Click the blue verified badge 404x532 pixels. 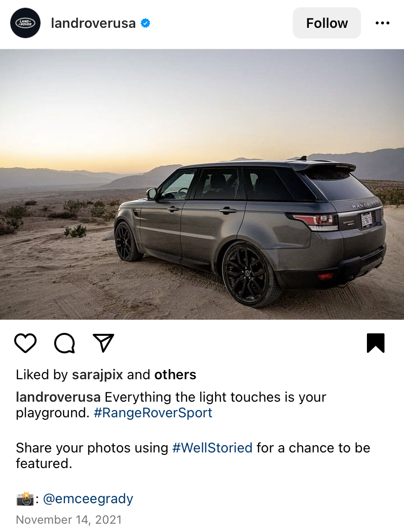point(145,23)
